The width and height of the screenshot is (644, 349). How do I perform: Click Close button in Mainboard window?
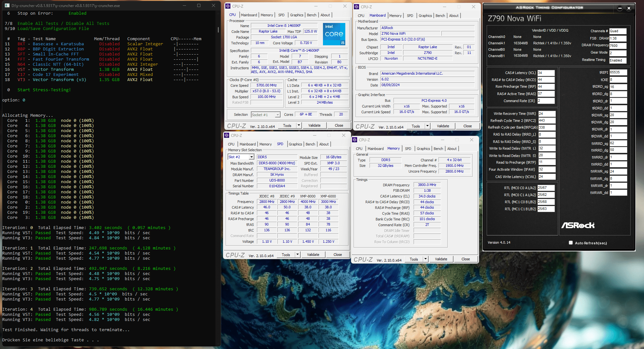(468, 126)
